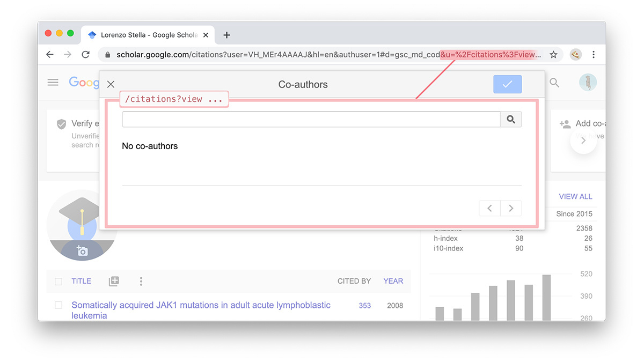Open the Chrome three-dot menu
644x362 pixels.
click(x=594, y=55)
